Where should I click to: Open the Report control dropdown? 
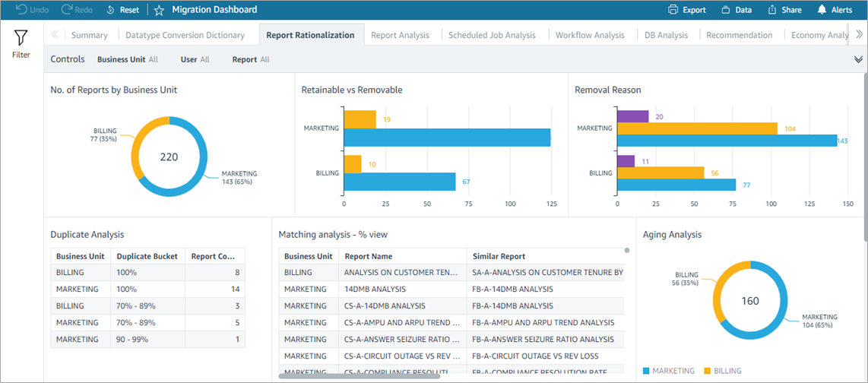point(251,59)
